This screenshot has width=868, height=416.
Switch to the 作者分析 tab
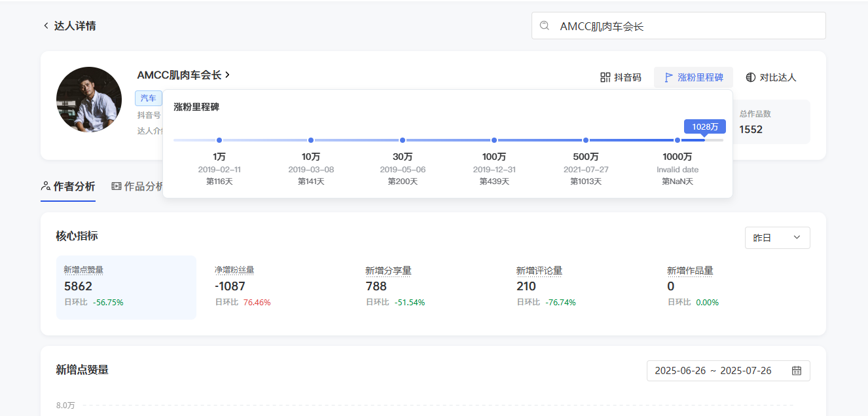coord(68,186)
